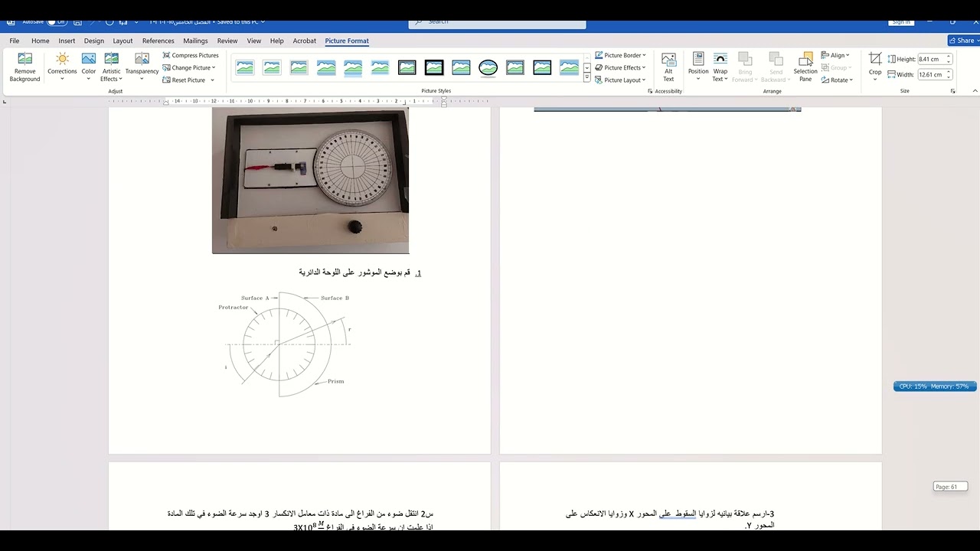Open the Picture Layout dropdown
980x551 pixels.
coord(621,80)
